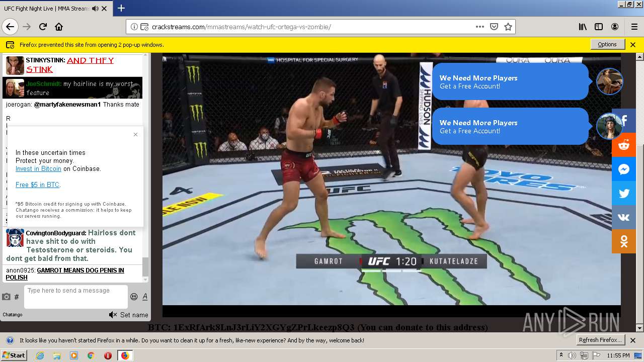Open the system volume tray icon
This screenshot has width=644, height=362.
point(572,355)
